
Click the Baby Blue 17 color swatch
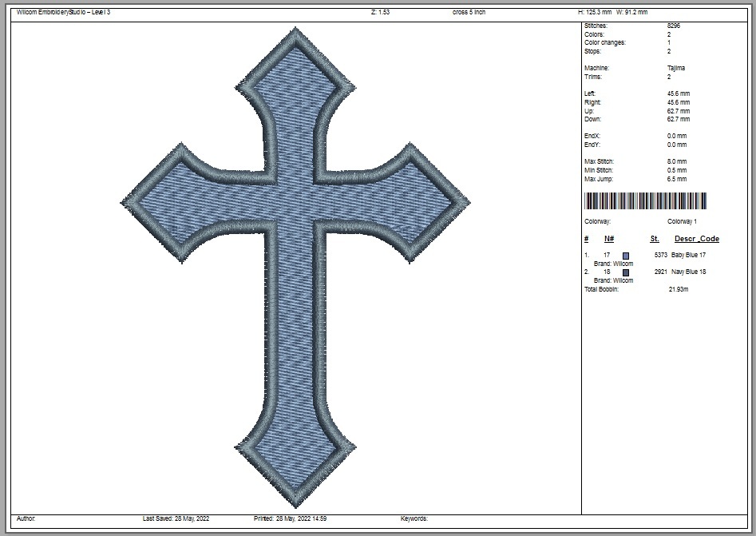pyautogui.click(x=626, y=255)
